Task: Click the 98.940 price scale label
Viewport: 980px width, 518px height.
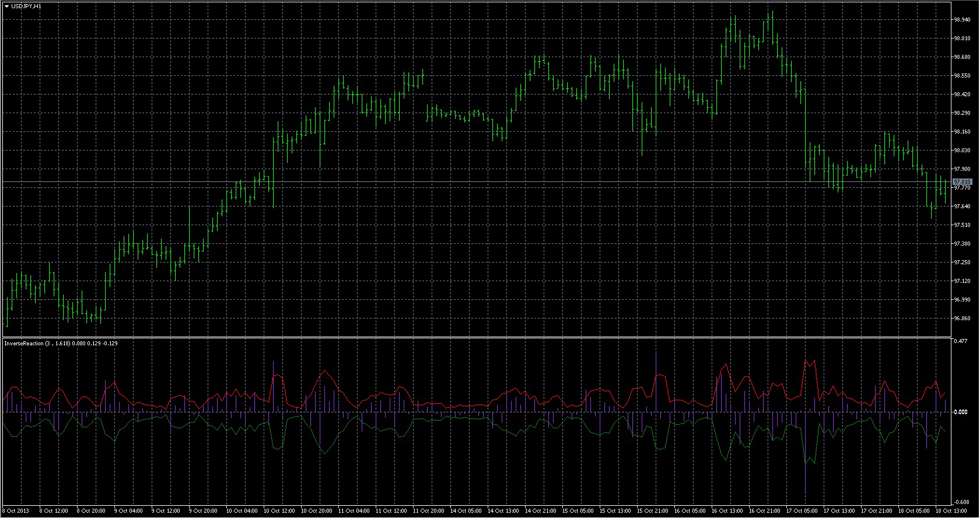Action: (962, 20)
